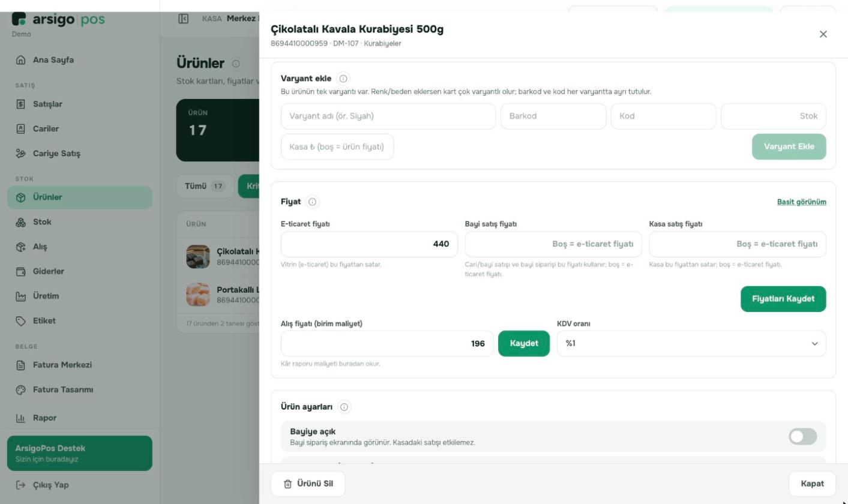Open Giderler from the sidebar
The width and height of the screenshot is (848, 504).
(x=80, y=271)
